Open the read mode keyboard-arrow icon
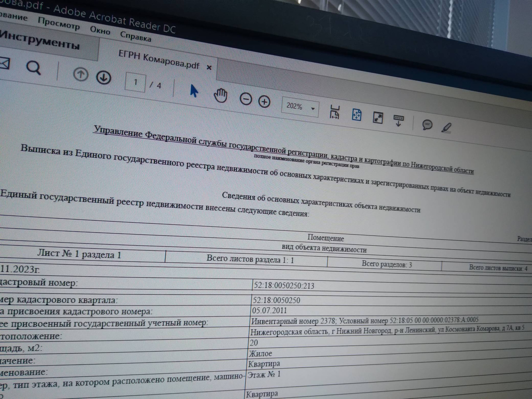Image resolution: width=532 pixels, height=399 pixels. point(398,121)
